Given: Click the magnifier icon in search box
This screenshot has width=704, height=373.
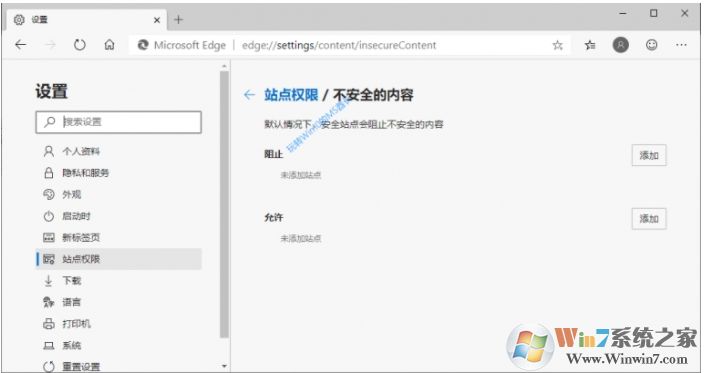Looking at the screenshot, I should pos(50,122).
